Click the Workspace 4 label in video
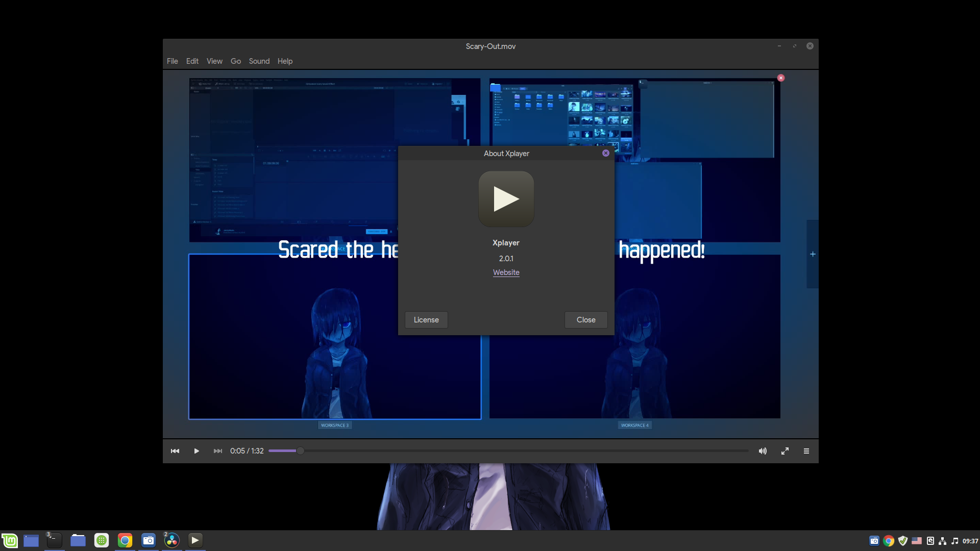This screenshot has width=980, height=551. click(635, 425)
